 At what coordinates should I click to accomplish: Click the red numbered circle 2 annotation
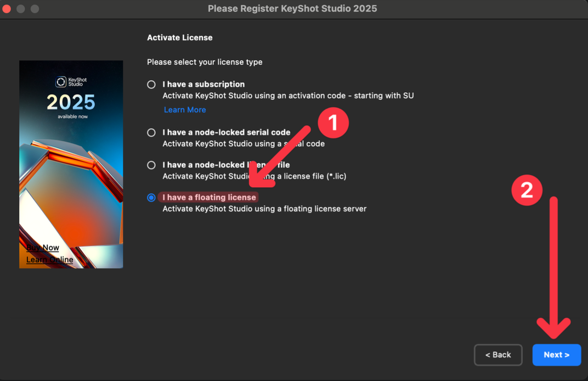[x=527, y=190]
